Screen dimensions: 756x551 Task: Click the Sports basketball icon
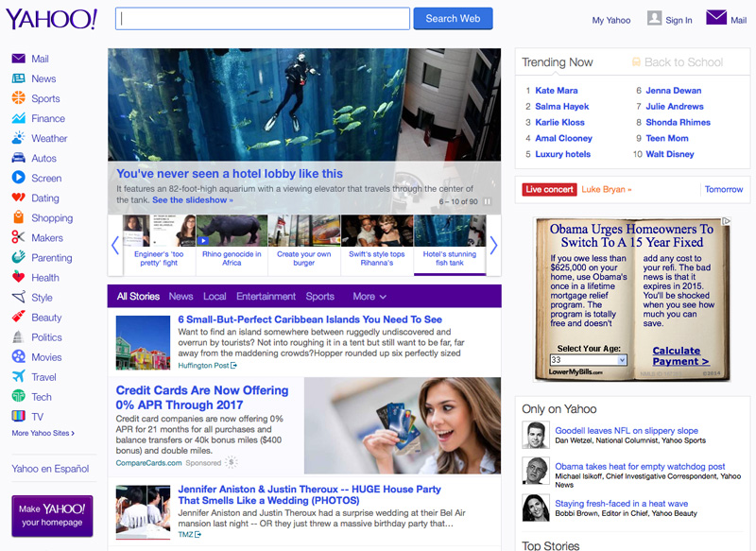[18, 98]
